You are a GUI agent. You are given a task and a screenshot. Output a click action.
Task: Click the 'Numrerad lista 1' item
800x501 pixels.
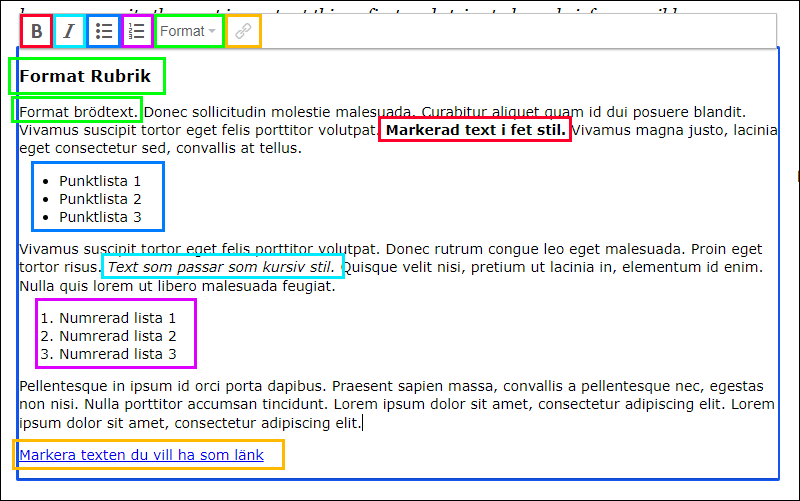(x=117, y=318)
